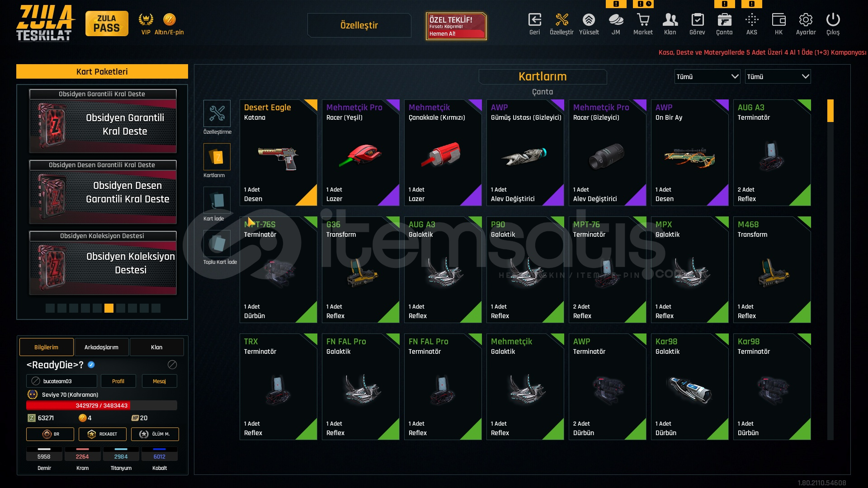Expand the first Tümü filter dropdown
Screen dimensions: 868x488
coord(707,76)
